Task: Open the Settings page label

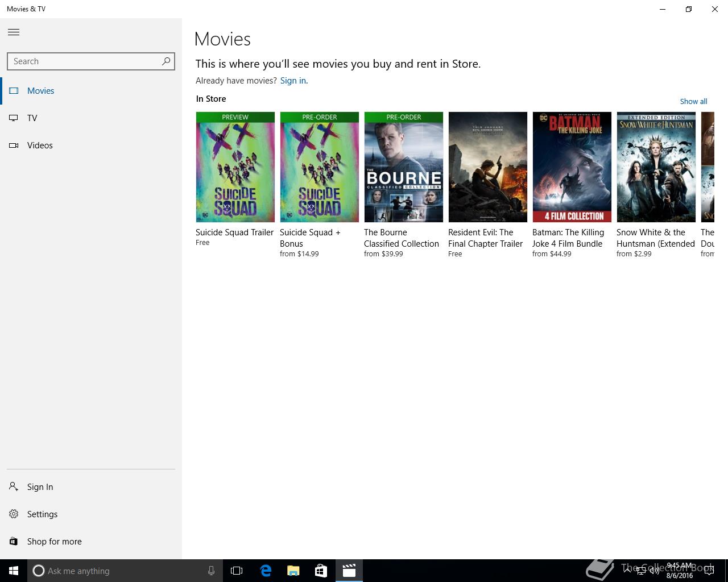Action: [x=43, y=514]
